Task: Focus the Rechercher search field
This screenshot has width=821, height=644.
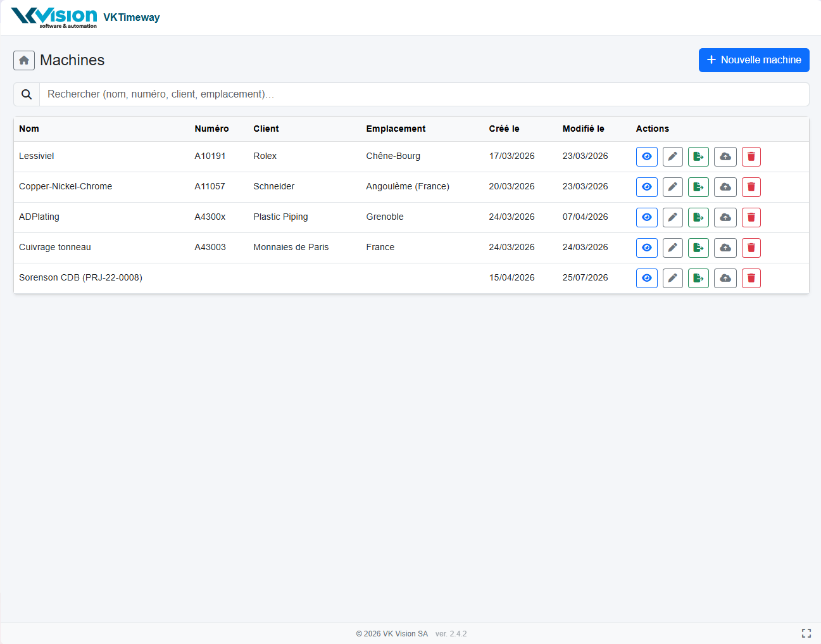Action: (x=424, y=94)
